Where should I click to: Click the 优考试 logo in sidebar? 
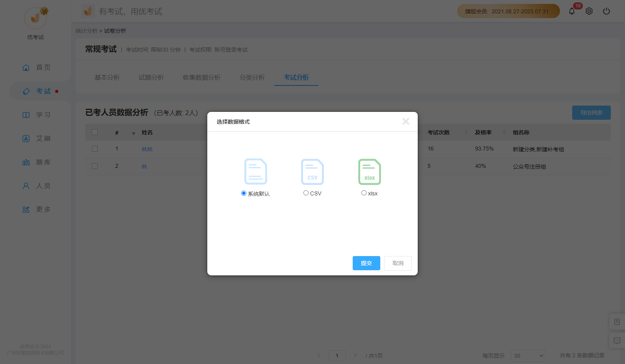[35, 18]
